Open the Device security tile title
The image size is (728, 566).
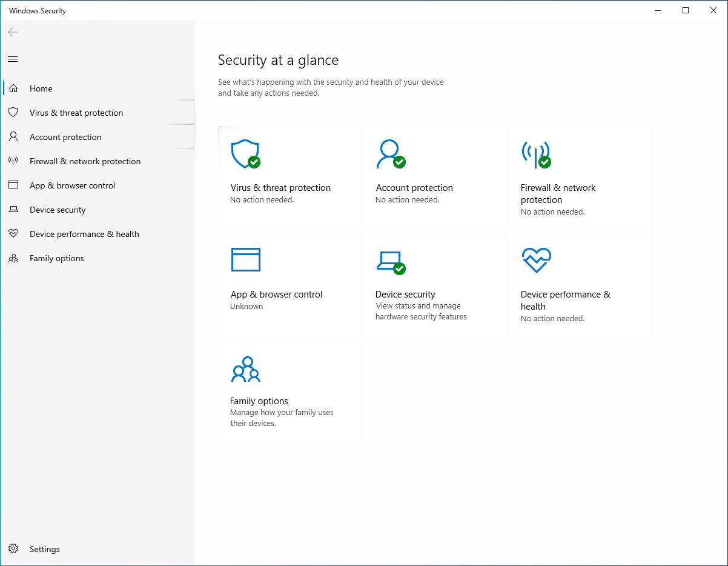(x=405, y=295)
